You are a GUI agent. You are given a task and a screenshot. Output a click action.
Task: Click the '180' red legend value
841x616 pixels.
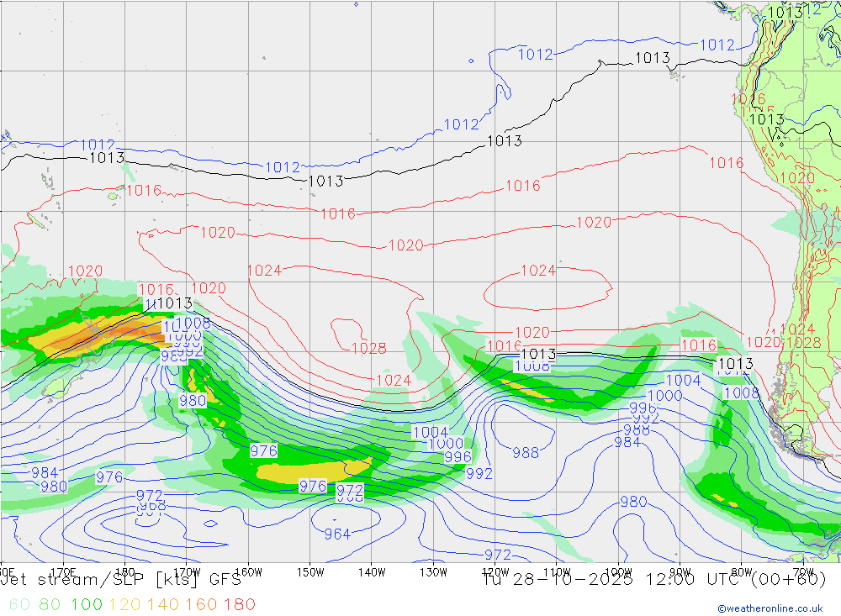[240, 604]
